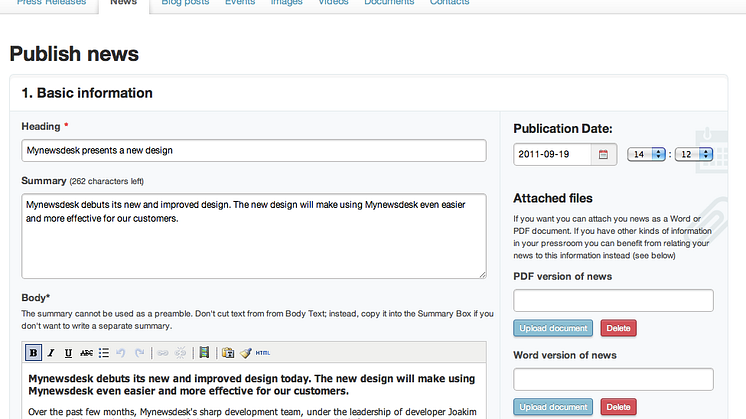This screenshot has height=419, width=746.
Task: Open the hour dropdown showing 14
Action: tap(646, 154)
